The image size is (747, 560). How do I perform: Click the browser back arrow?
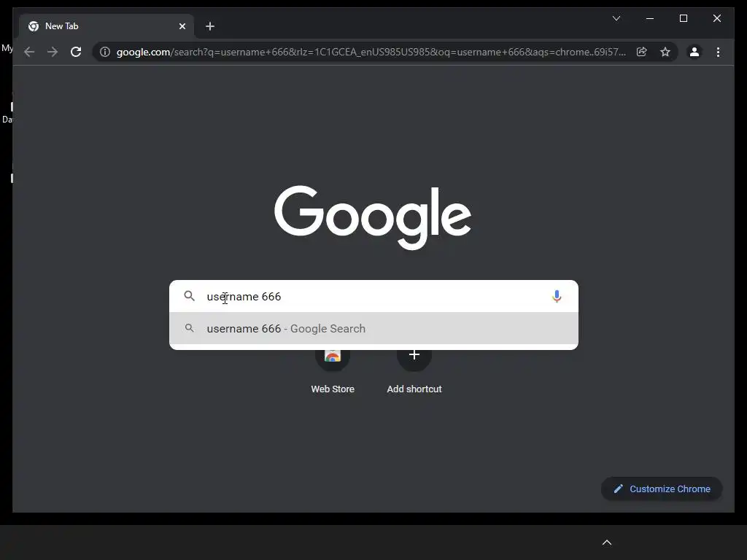click(x=29, y=52)
